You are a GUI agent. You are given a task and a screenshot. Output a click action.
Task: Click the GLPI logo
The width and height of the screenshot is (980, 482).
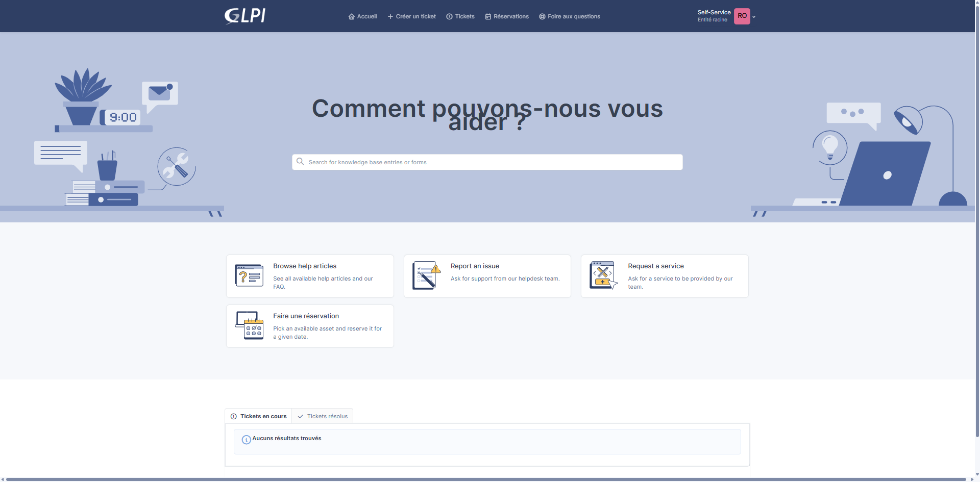point(245,16)
